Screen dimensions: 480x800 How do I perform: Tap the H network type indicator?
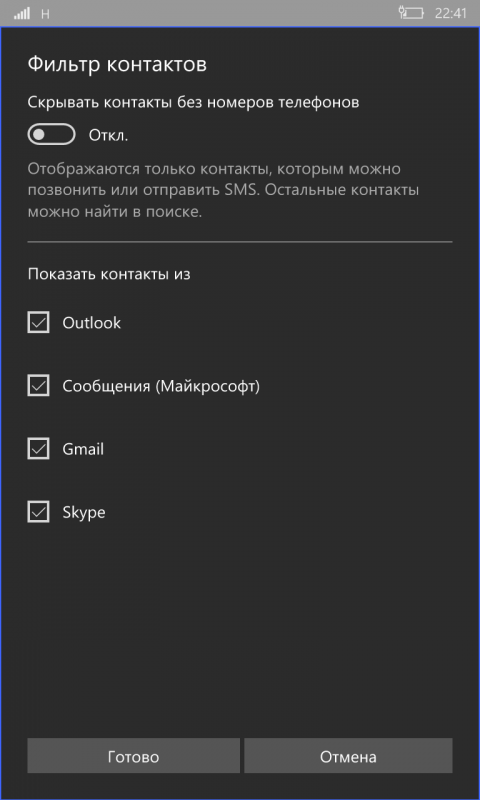pos(45,14)
